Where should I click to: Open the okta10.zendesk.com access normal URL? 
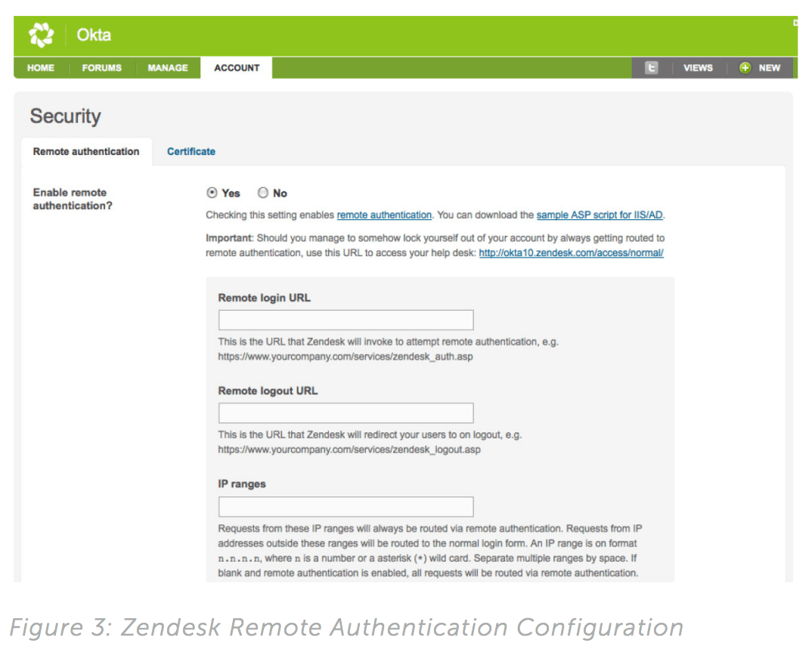(x=571, y=253)
